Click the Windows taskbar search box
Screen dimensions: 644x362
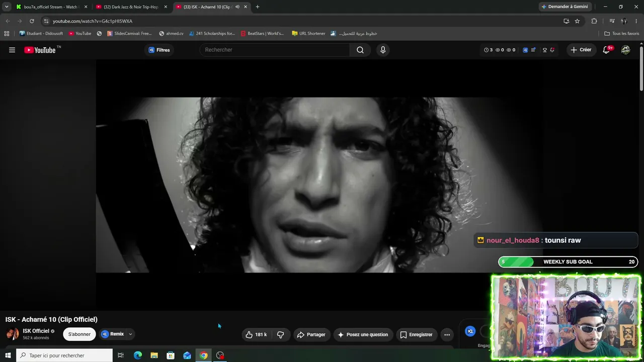(64, 355)
